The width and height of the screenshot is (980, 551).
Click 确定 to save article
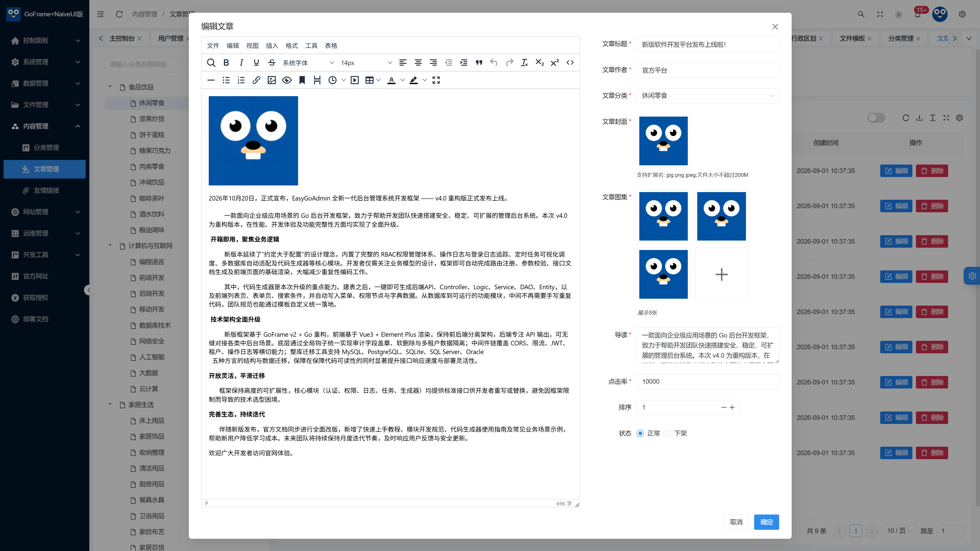766,522
